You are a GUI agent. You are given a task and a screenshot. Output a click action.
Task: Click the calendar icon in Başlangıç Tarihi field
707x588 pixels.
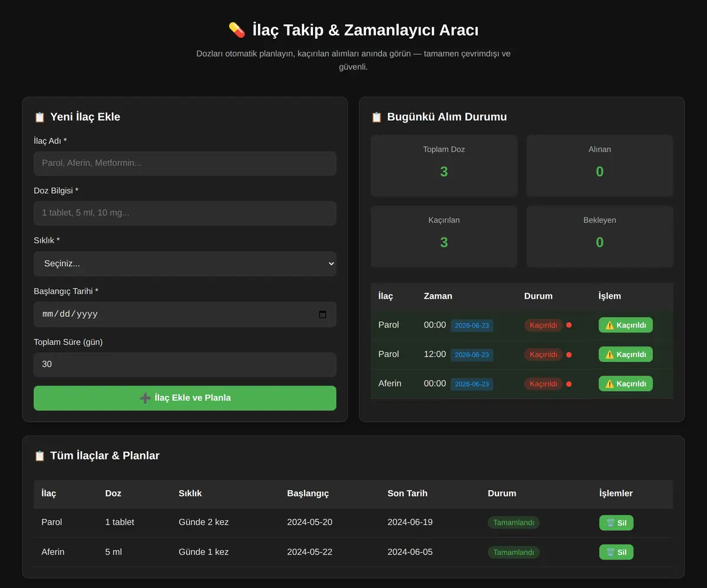point(322,314)
